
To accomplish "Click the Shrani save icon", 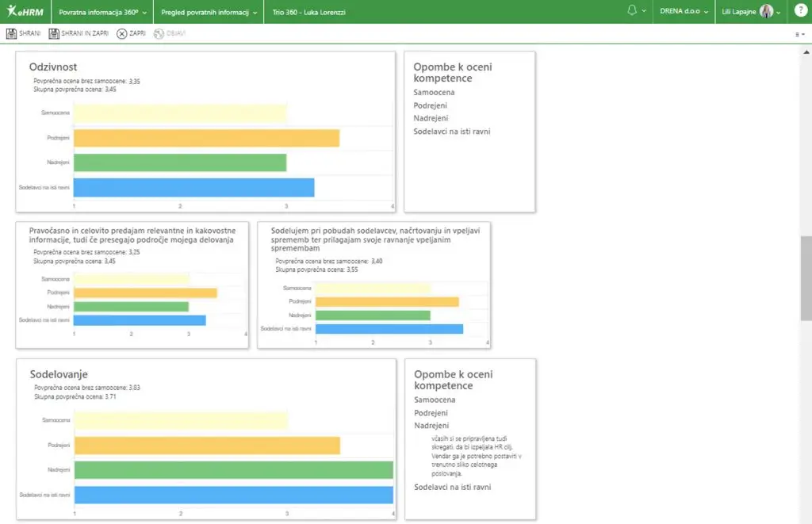I will [x=11, y=33].
